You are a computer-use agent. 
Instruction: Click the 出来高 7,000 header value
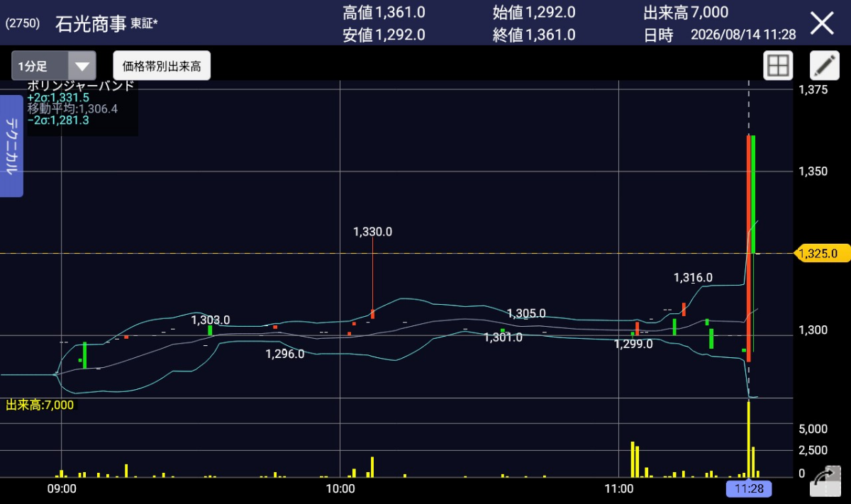(x=686, y=12)
